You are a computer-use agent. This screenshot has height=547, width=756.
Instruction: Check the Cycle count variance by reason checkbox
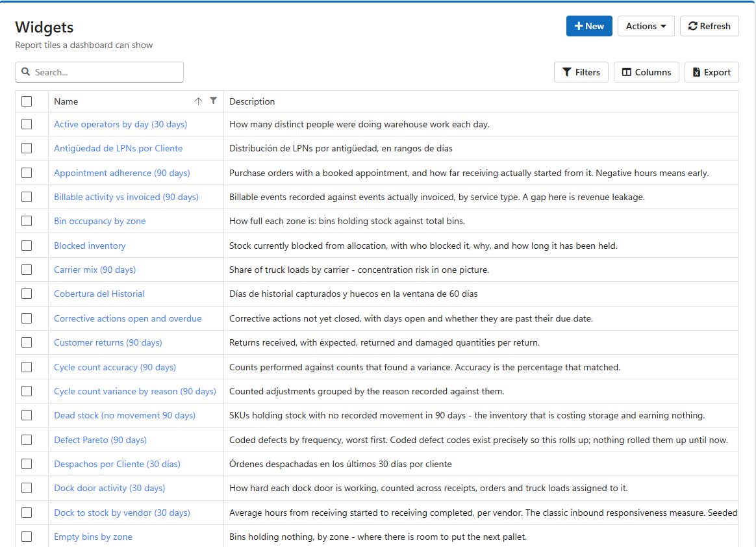coord(27,391)
